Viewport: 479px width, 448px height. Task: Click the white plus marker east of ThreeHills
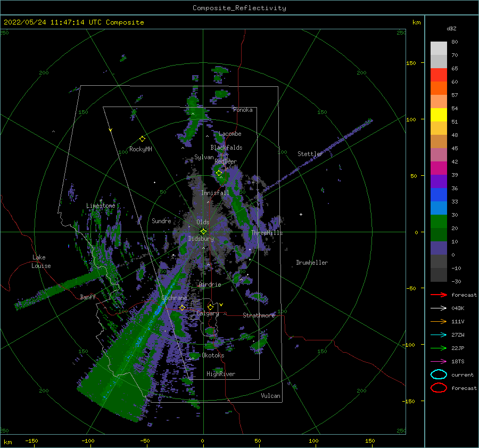pos(301,214)
